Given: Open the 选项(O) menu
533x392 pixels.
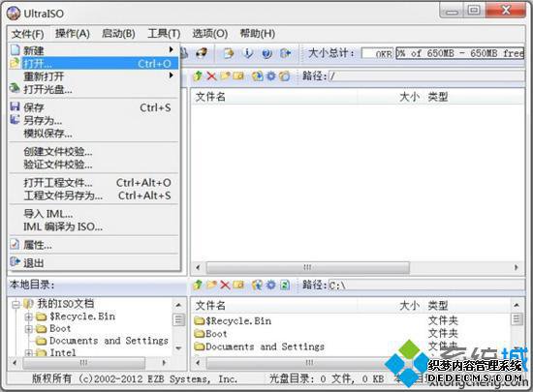Looking at the screenshot, I should tap(210, 34).
